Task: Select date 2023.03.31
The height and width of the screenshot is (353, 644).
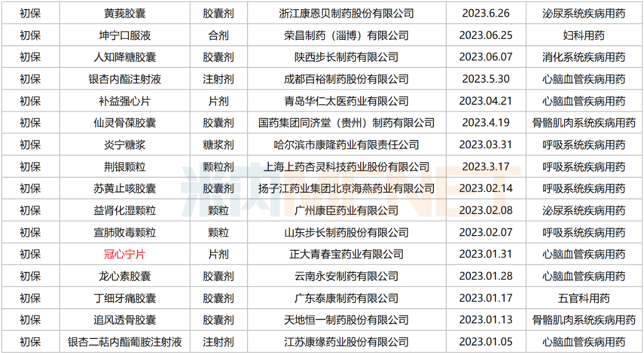Action: coord(486,145)
